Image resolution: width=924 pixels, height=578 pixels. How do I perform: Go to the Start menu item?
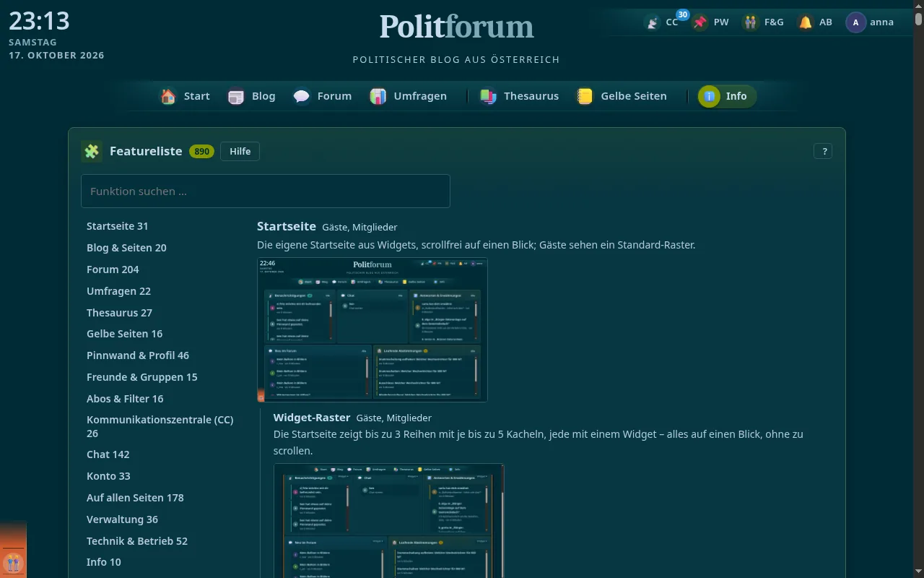tap(196, 96)
